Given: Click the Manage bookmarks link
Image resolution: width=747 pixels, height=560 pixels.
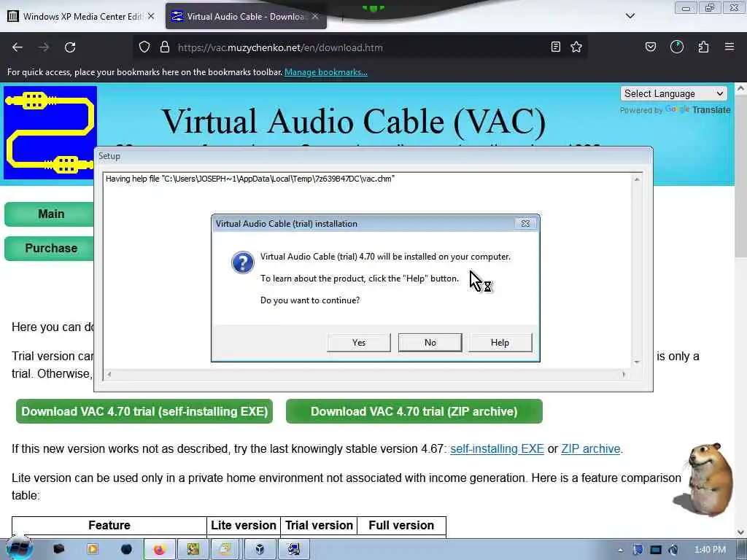Looking at the screenshot, I should pos(326,72).
